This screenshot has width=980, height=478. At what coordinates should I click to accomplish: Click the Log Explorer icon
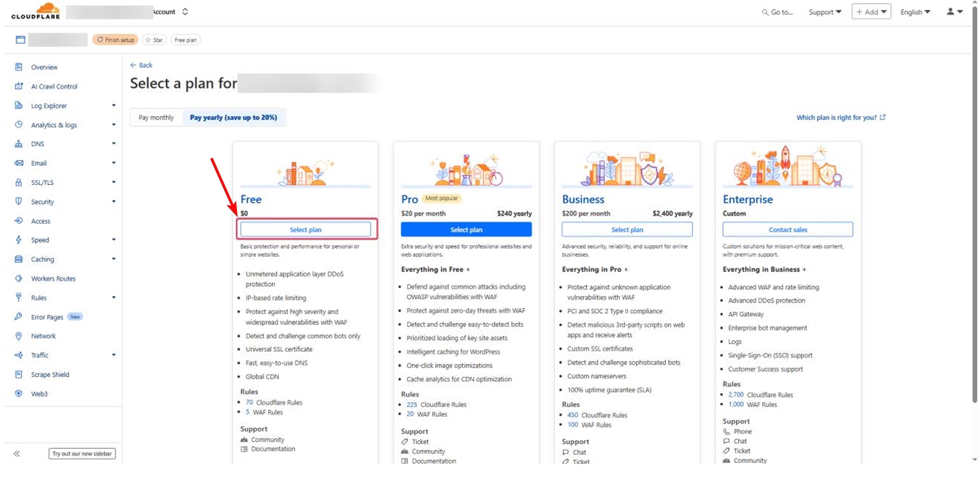click(18, 106)
